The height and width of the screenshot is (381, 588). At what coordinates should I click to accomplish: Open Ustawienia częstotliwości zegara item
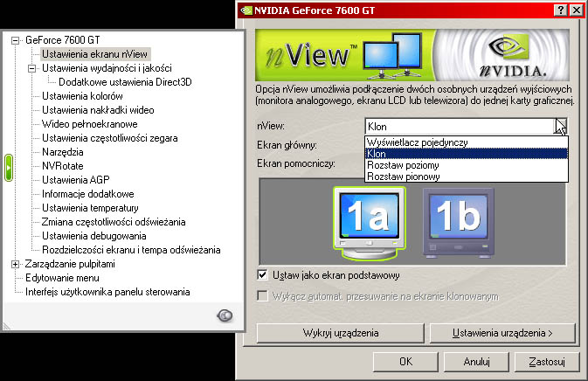(x=109, y=138)
